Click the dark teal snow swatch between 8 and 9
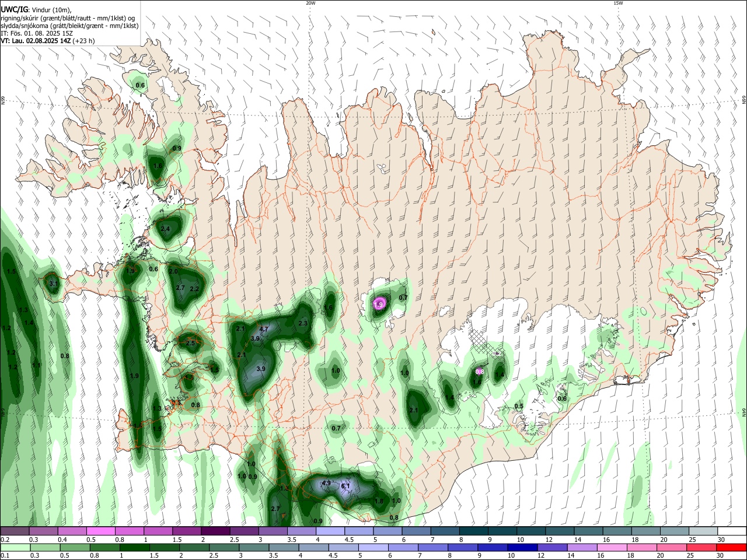Screen dimensions: 747x560 click(x=473, y=531)
